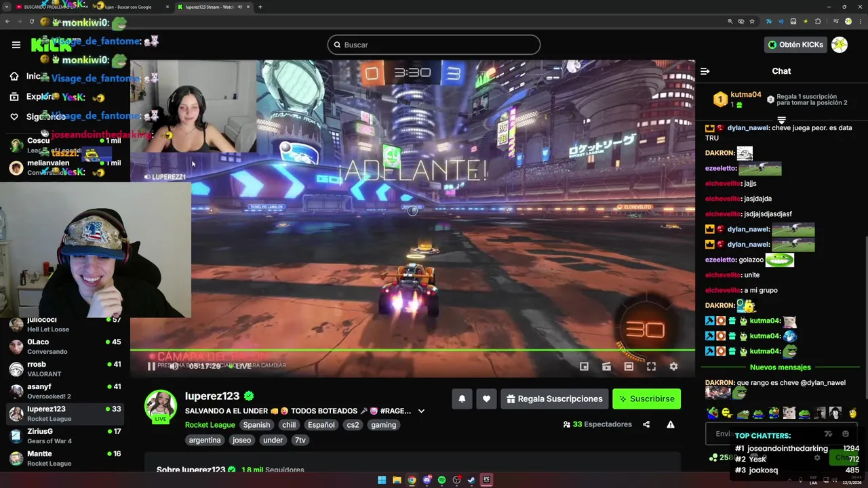
Task: Toggle theater mode on the player
Action: click(x=629, y=367)
